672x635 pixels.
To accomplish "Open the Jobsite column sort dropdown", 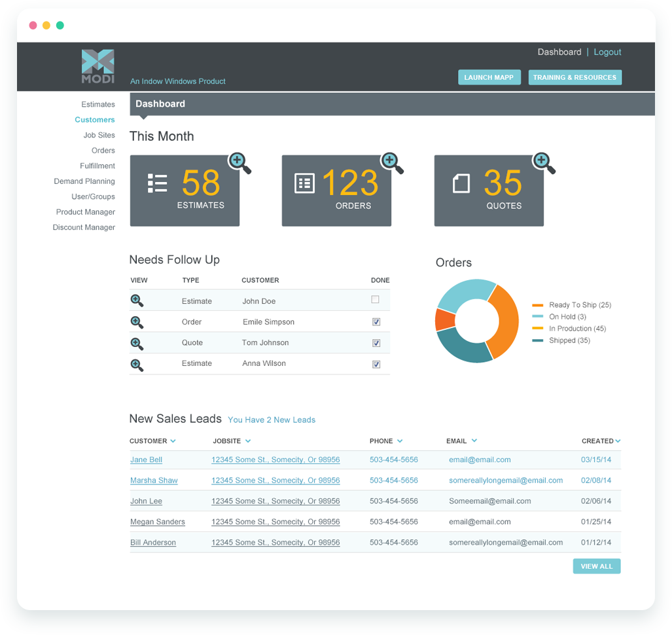I will pos(248,441).
